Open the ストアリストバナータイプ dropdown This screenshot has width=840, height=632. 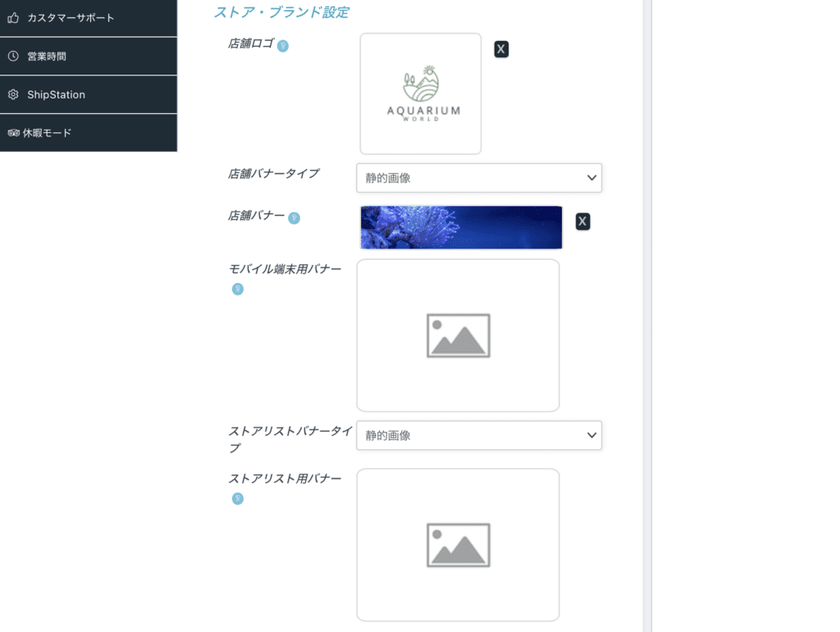(478, 435)
